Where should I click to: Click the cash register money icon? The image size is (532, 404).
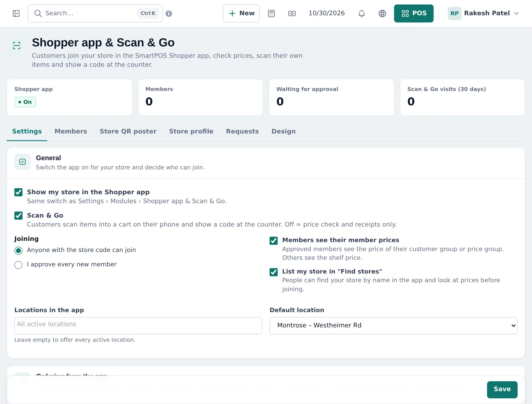[x=292, y=13]
